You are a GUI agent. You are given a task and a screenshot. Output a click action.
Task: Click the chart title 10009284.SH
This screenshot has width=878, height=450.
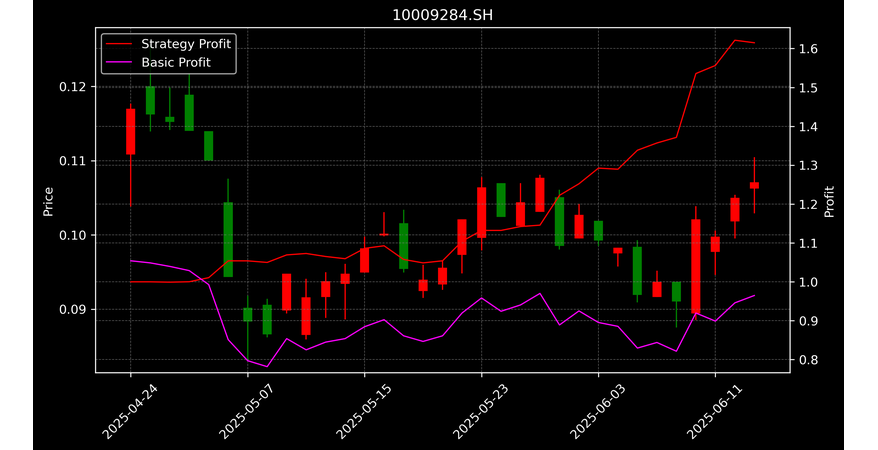point(442,15)
